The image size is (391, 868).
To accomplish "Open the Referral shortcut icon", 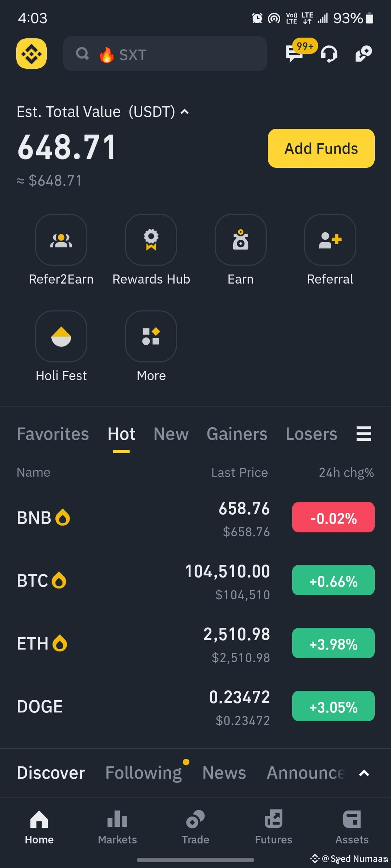I will tap(330, 240).
